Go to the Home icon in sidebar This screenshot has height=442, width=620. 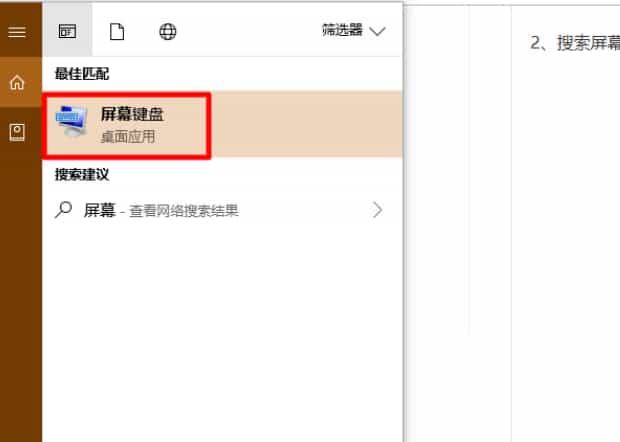point(17,83)
